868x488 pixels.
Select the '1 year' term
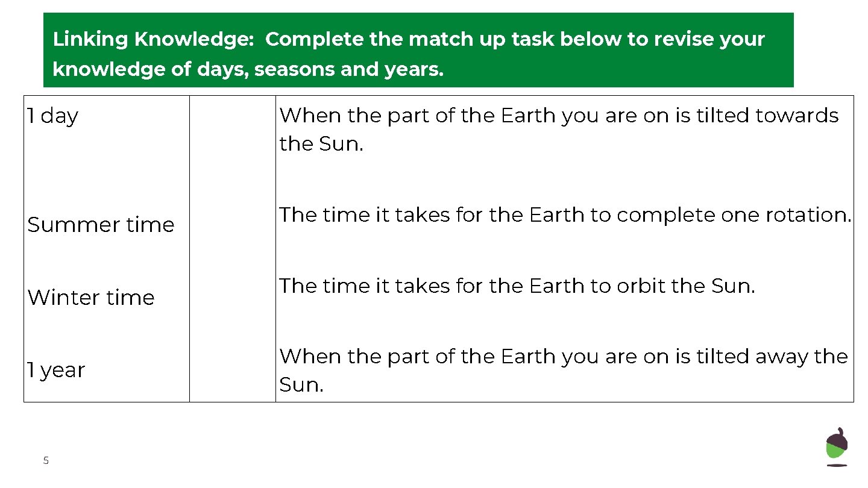click(x=56, y=370)
